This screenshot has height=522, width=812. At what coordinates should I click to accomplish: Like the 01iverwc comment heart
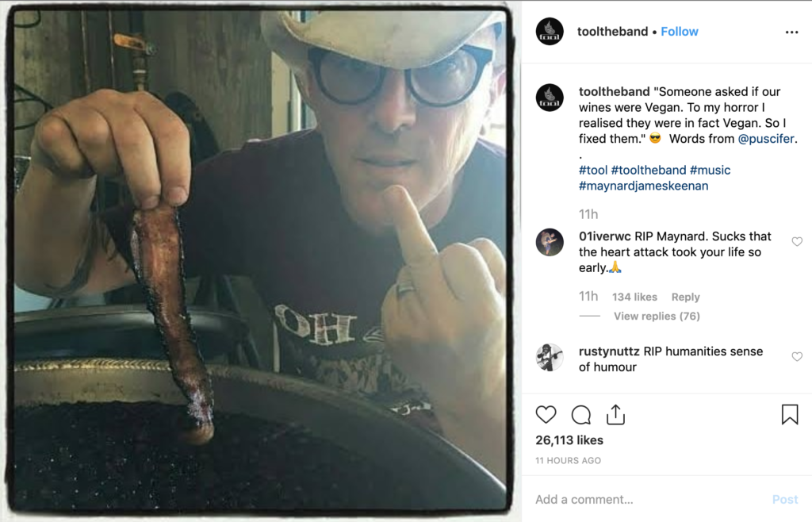point(797,242)
